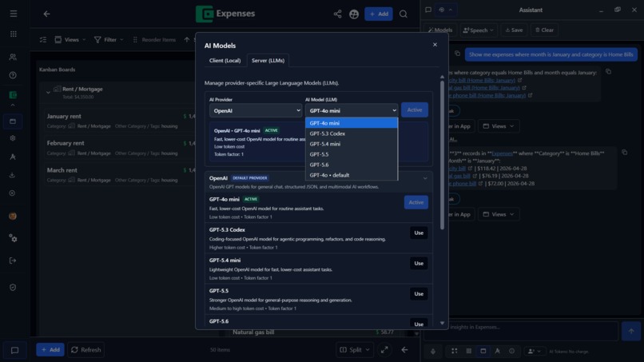
Task: Click the send arrow button in Assistant
Action: pyautogui.click(x=631, y=331)
